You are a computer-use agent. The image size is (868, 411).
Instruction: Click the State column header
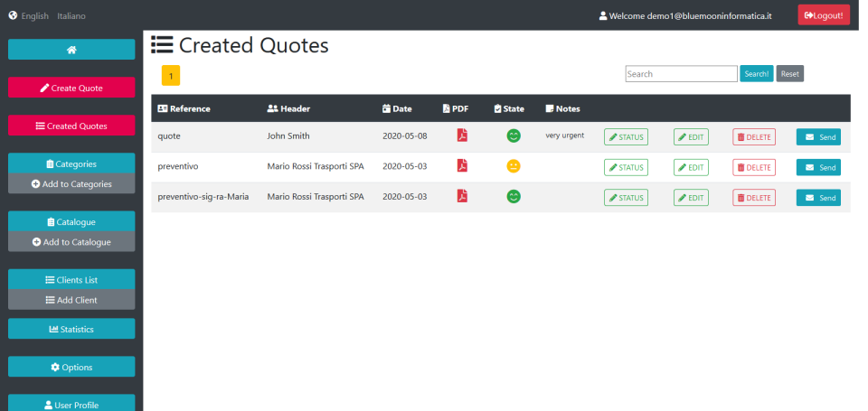(x=509, y=108)
